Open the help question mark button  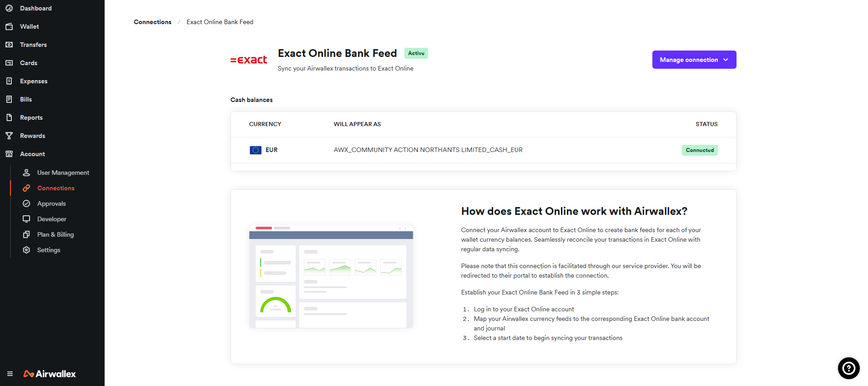click(x=849, y=368)
